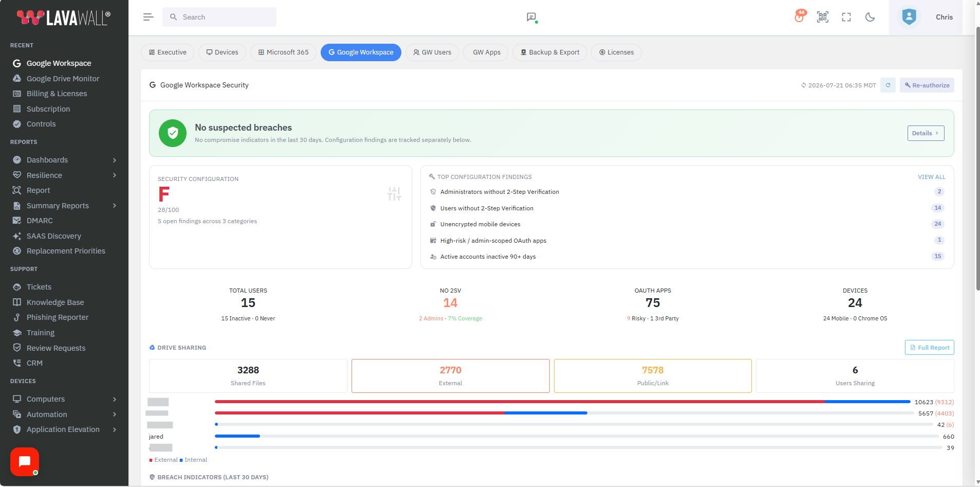Open the QR code scanner icon

(823, 17)
